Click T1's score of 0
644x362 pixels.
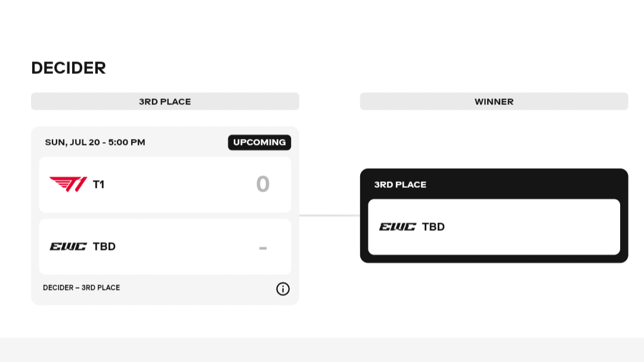[263, 184]
